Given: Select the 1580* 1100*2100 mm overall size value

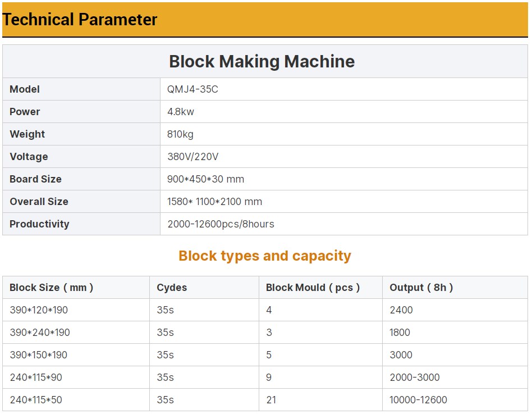Looking at the screenshot, I should tap(214, 202).
